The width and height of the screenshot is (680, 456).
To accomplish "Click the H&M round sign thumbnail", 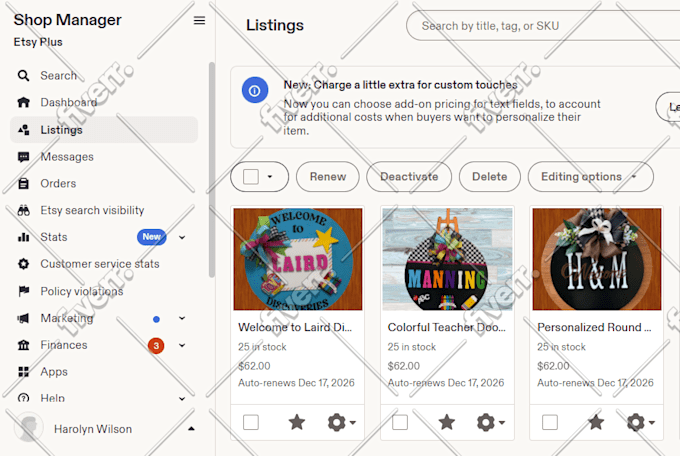I will (597, 259).
